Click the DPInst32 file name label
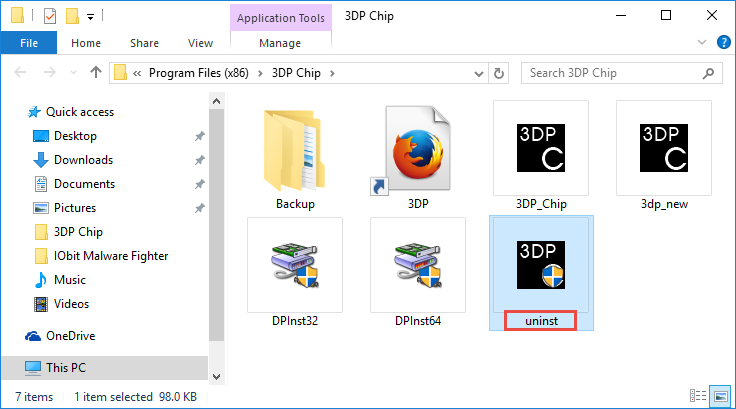This screenshot has width=736, height=409. tap(295, 321)
